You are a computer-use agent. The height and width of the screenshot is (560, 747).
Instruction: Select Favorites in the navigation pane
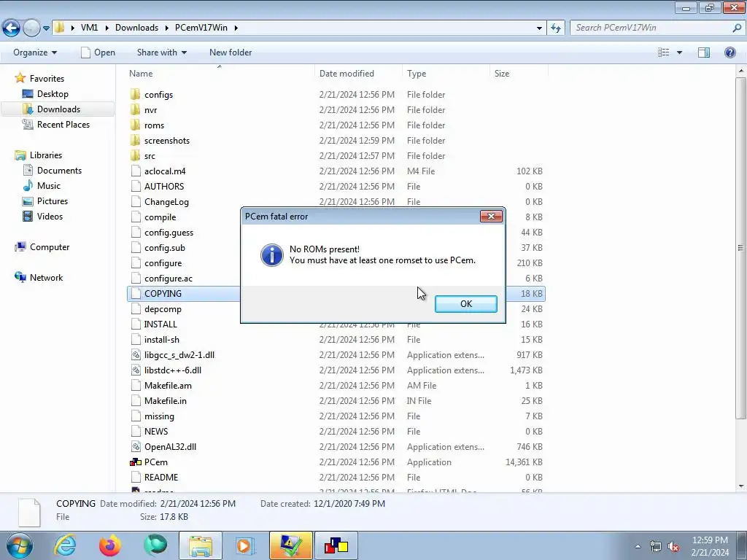point(47,79)
